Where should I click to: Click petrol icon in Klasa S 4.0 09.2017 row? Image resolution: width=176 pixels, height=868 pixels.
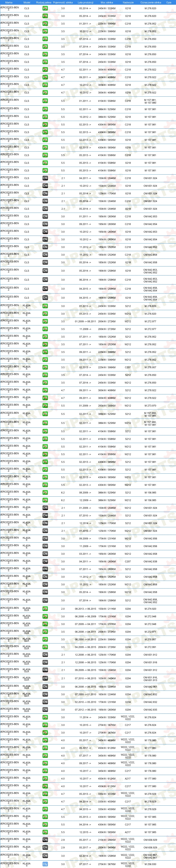click(45, 763)
